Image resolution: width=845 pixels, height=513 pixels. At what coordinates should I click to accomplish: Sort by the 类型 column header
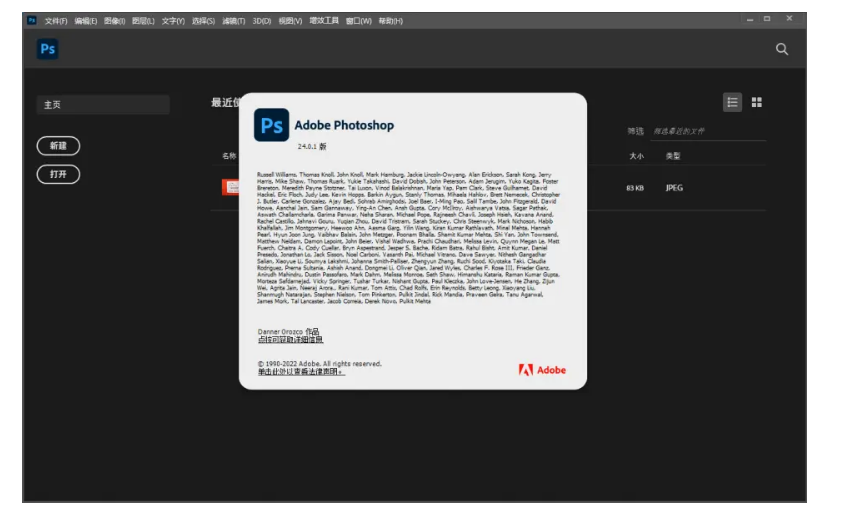[673, 156]
